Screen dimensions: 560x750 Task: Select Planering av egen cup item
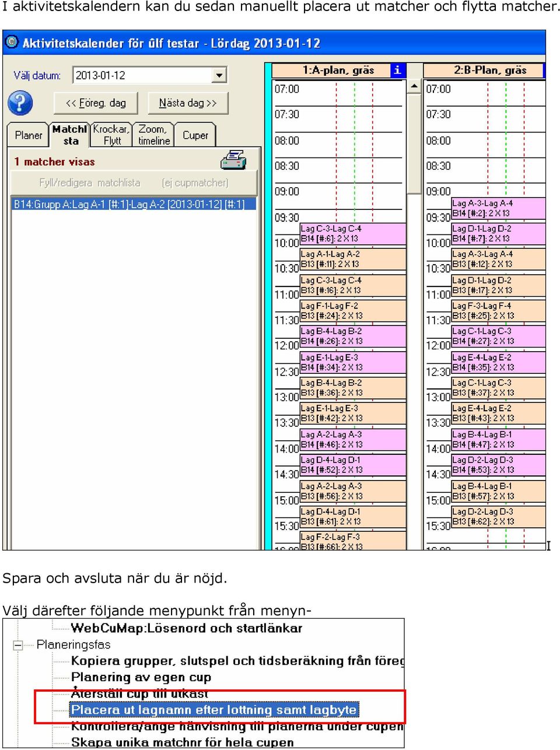(x=141, y=677)
